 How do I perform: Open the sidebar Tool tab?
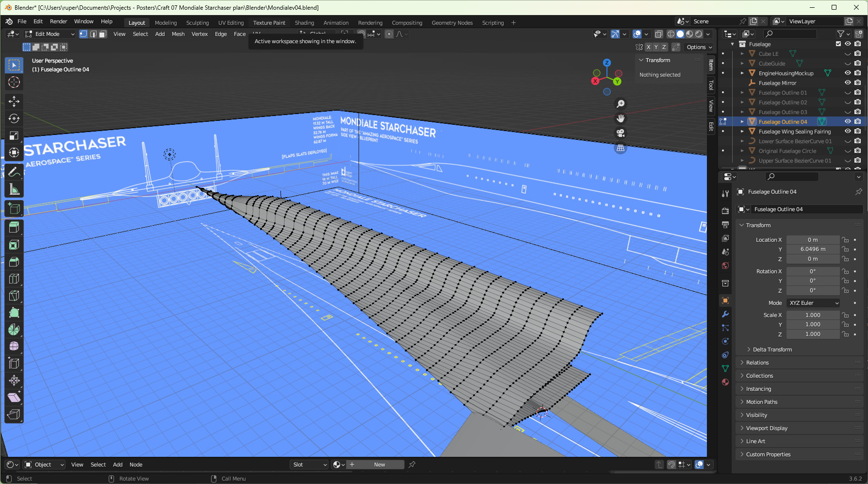point(711,85)
